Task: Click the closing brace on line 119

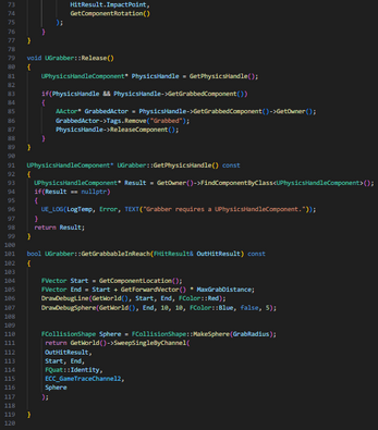Action: pos(29,415)
